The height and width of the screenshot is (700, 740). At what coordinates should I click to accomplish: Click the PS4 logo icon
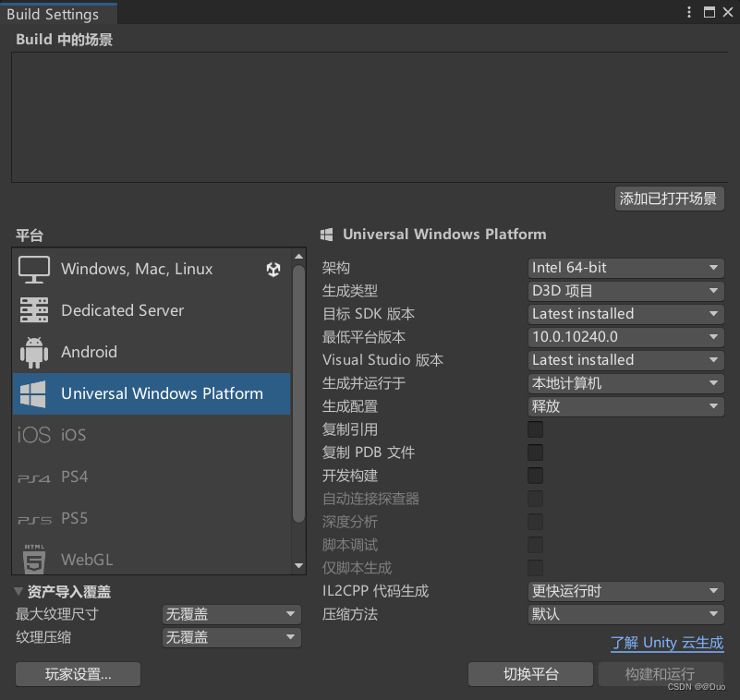coord(34,478)
